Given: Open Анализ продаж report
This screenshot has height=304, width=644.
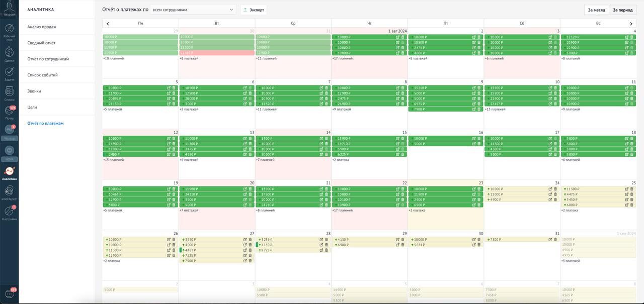Looking at the screenshot, I should 42,27.
